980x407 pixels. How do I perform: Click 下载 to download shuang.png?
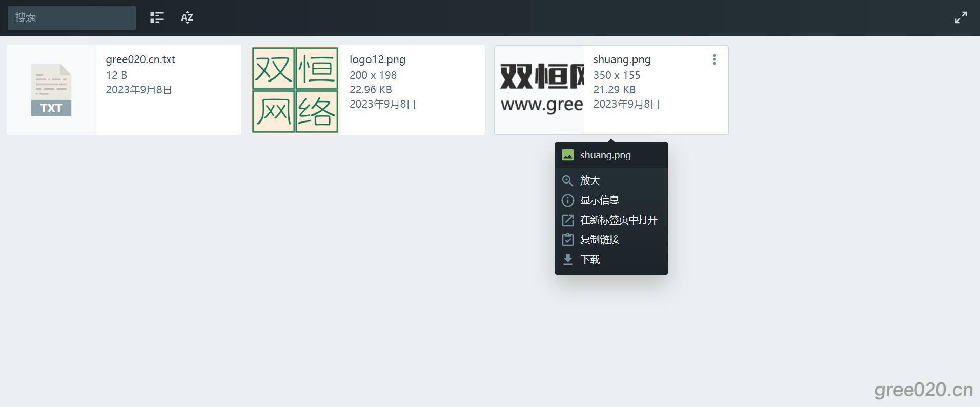(x=590, y=259)
